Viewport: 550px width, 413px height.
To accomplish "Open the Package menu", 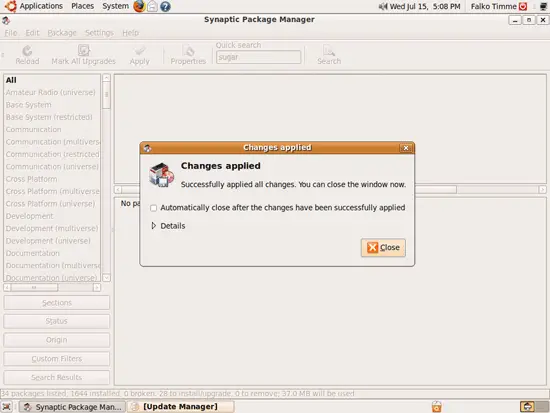I will point(62,33).
